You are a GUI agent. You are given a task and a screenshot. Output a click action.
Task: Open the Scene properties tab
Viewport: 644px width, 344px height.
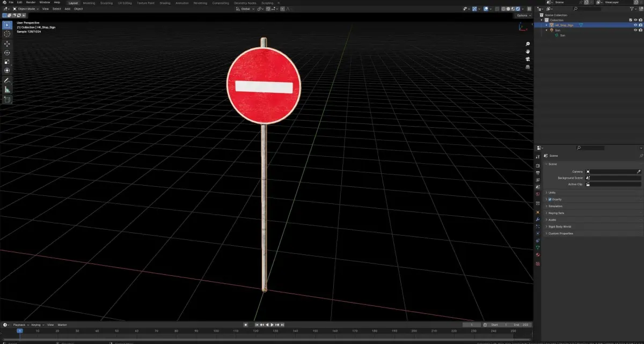(x=538, y=187)
